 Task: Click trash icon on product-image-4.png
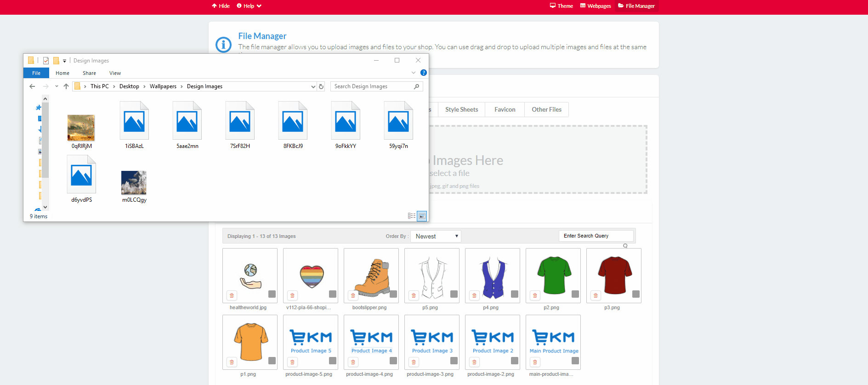click(x=353, y=362)
